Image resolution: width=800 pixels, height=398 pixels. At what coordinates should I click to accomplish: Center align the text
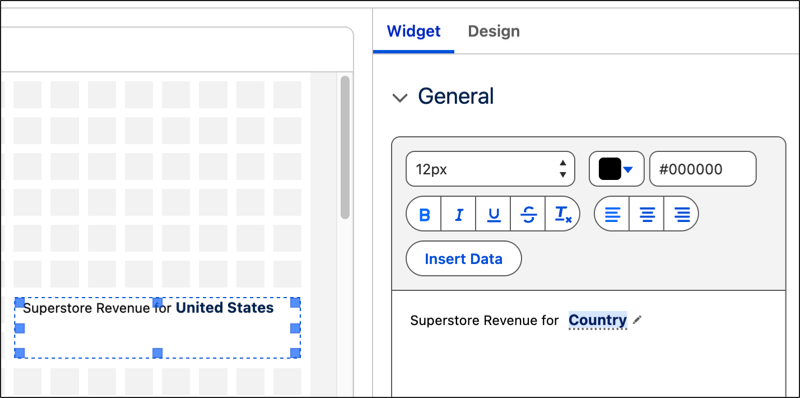pyautogui.click(x=647, y=215)
